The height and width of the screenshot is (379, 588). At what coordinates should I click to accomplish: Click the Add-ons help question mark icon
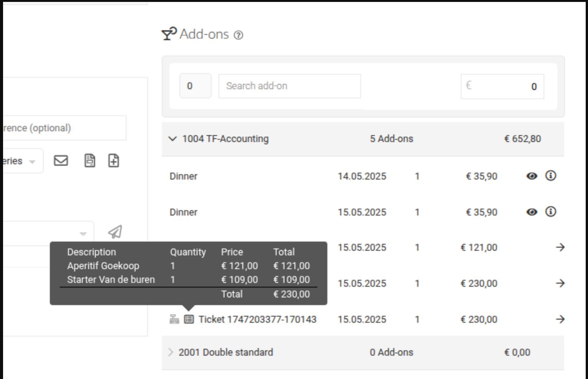(238, 35)
